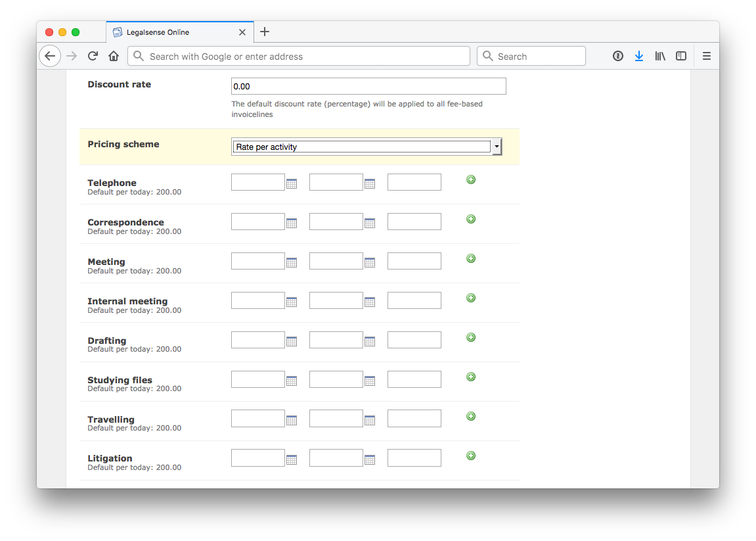Screen dimensions: 756x541
Task: Click the Discount rate label
Action: point(119,84)
